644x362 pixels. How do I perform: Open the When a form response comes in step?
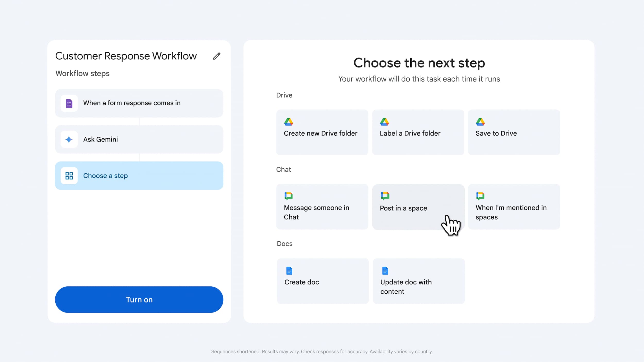(139, 103)
